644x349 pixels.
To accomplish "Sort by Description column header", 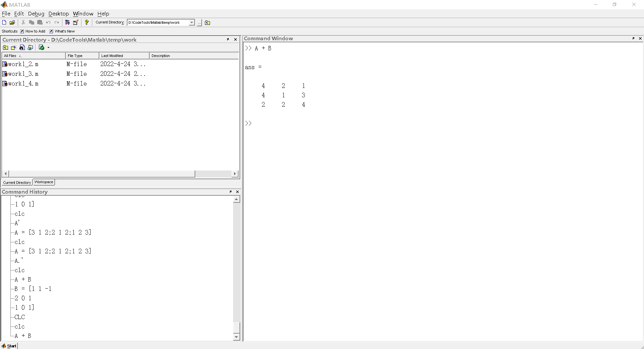I will tap(194, 56).
